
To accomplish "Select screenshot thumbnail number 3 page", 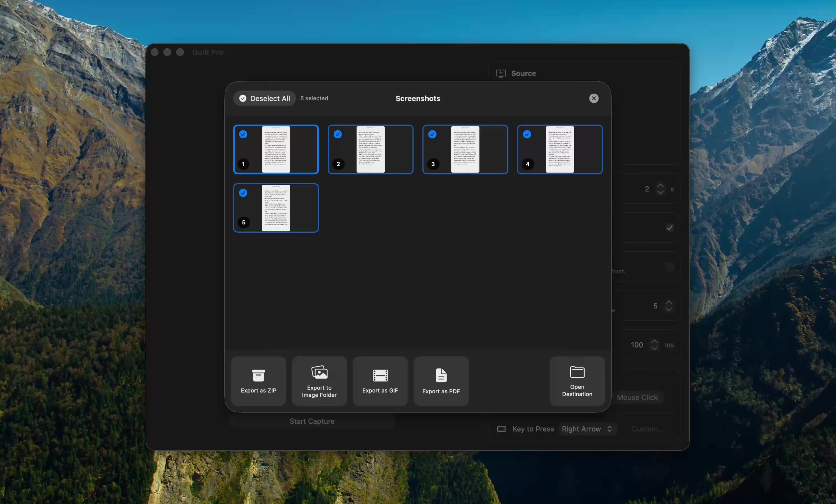I will [465, 150].
